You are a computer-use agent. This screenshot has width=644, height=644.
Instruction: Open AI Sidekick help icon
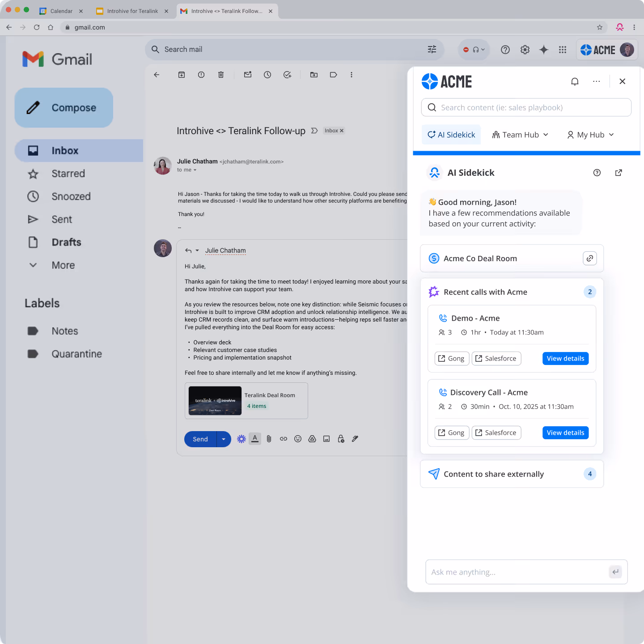pyautogui.click(x=597, y=173)
